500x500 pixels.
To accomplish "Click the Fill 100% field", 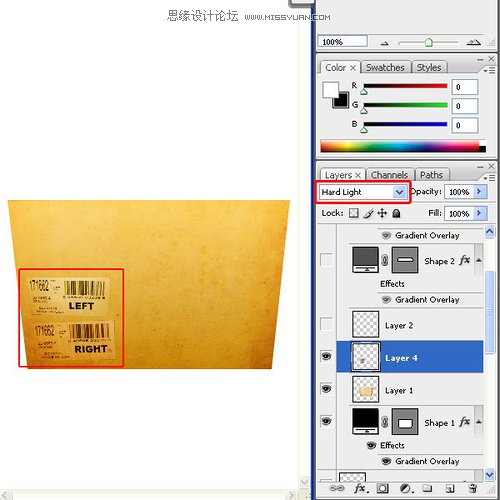I will (x=459, y=213).
